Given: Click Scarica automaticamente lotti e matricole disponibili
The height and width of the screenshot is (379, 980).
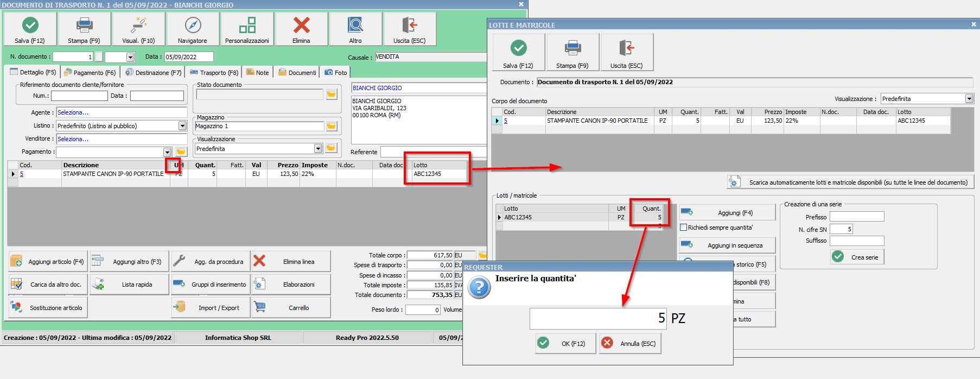Looking at the screenshot, I should pyautogui.click(x=850, y=182).
